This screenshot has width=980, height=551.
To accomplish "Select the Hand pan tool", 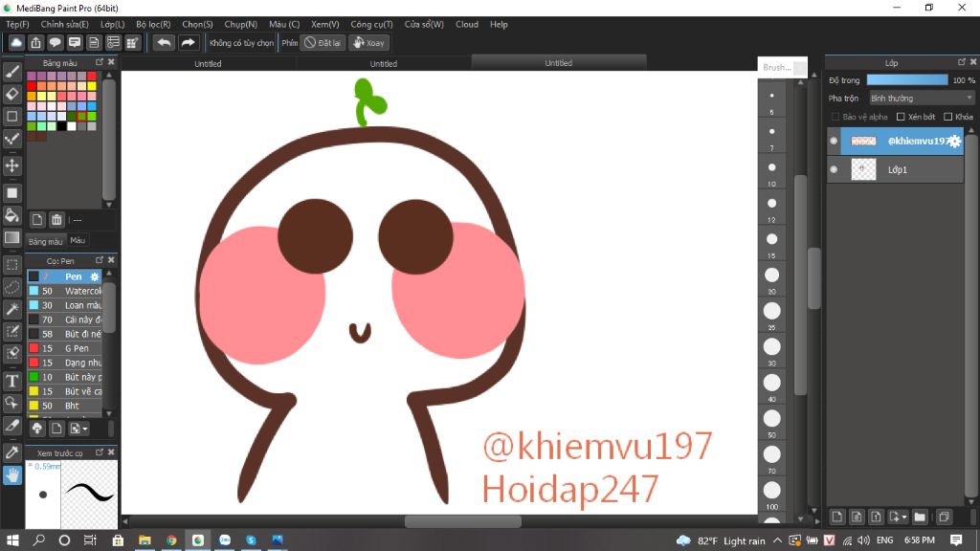I will pos(11,476).
